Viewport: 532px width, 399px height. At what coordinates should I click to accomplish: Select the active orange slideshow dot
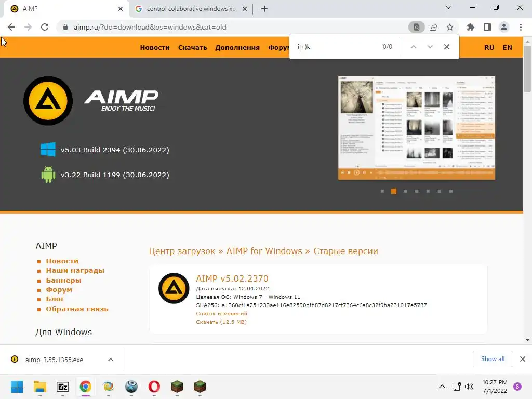[394, 191]
